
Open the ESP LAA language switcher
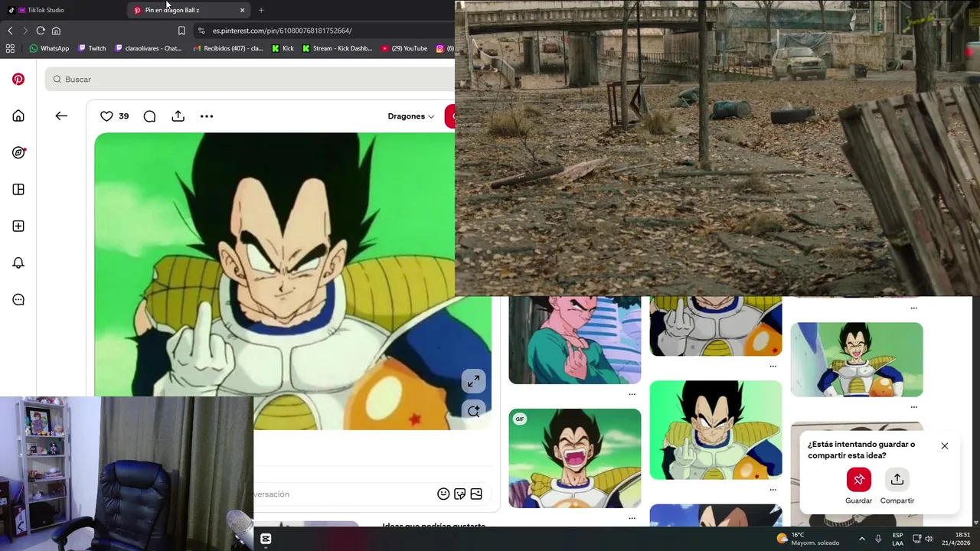(898, 539)
